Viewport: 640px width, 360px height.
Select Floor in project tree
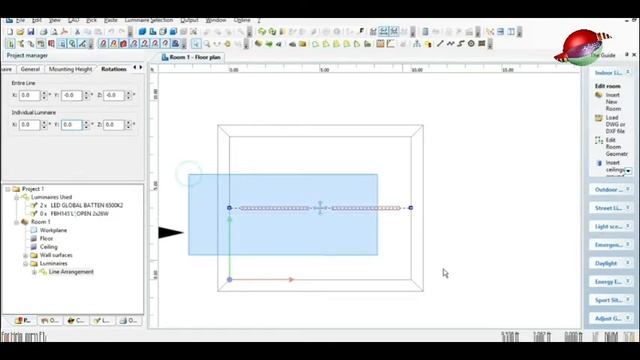pos(46,238)
